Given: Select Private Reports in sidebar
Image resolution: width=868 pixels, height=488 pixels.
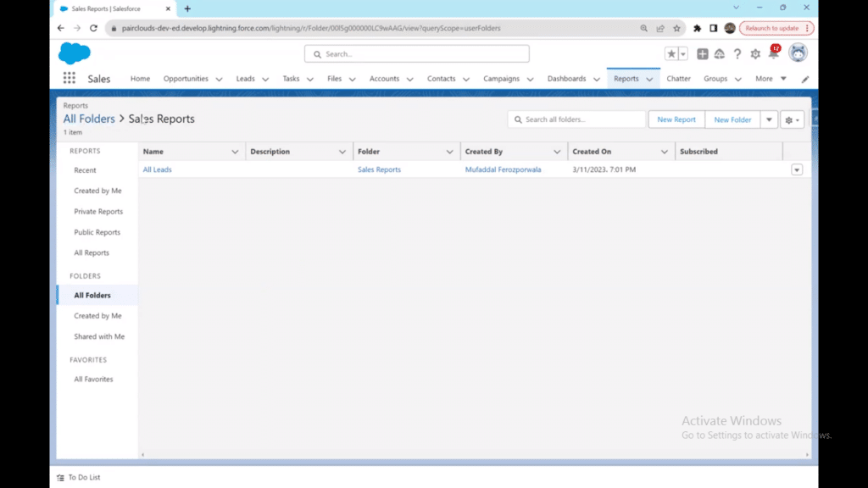Looking at the screenshot, I should click(x=98, y=211).
